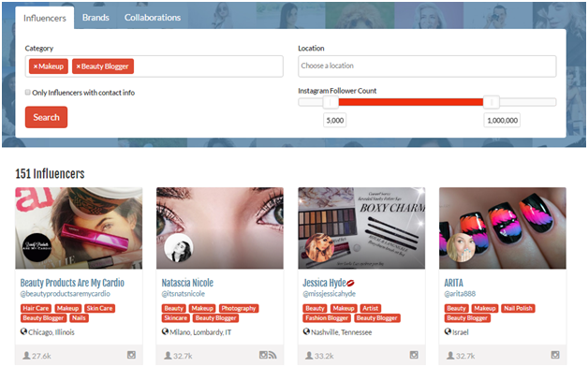This screenshot has width=588, height=367.
Task: Click globe icon beside Chicago, Illinois
Action: tap(23, 331)
